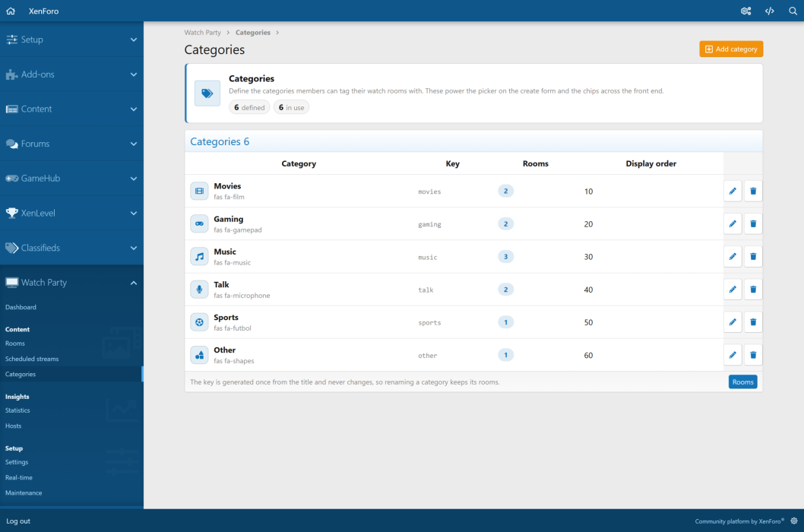The width and height of the screenshot is (804, 532).
Task: Open the Gaming category title
Action: [x=228, y=219]
